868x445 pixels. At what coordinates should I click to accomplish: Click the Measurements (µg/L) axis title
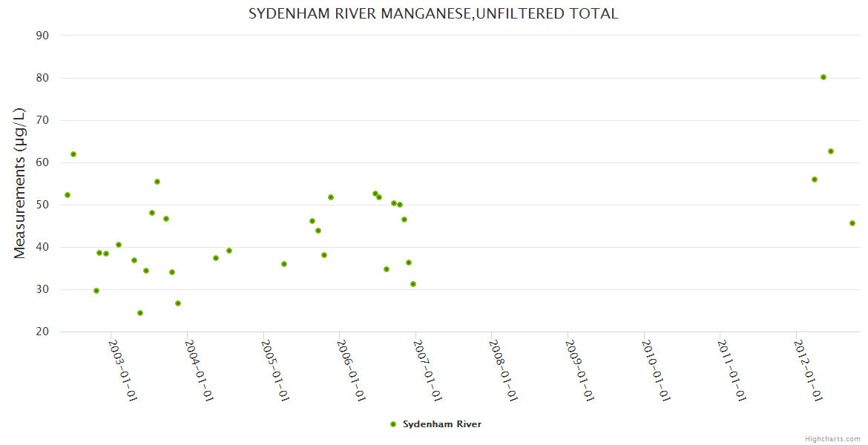[x=20, y=183]
